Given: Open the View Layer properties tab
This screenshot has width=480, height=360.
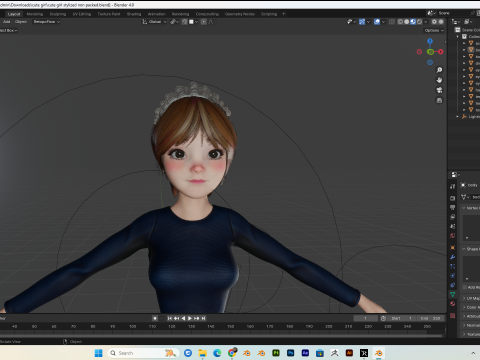Looking at the screenshot, I should [452, 217].
